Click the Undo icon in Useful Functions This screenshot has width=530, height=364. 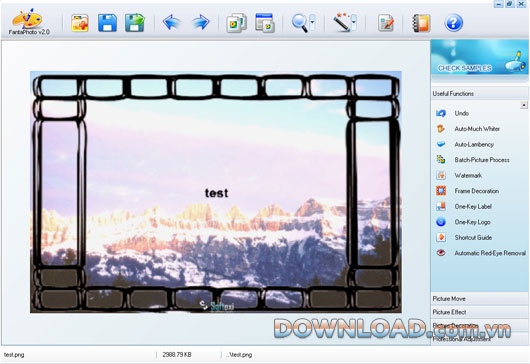point(441,113)
